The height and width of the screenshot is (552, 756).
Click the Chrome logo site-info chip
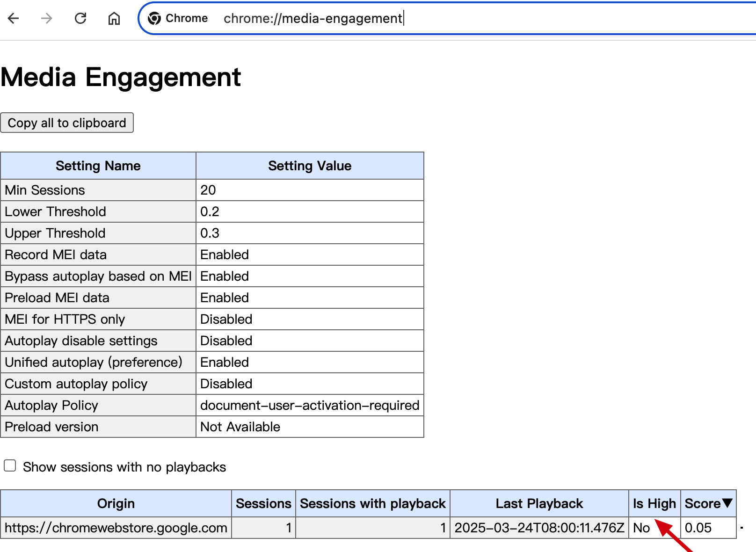click(178, 18)
